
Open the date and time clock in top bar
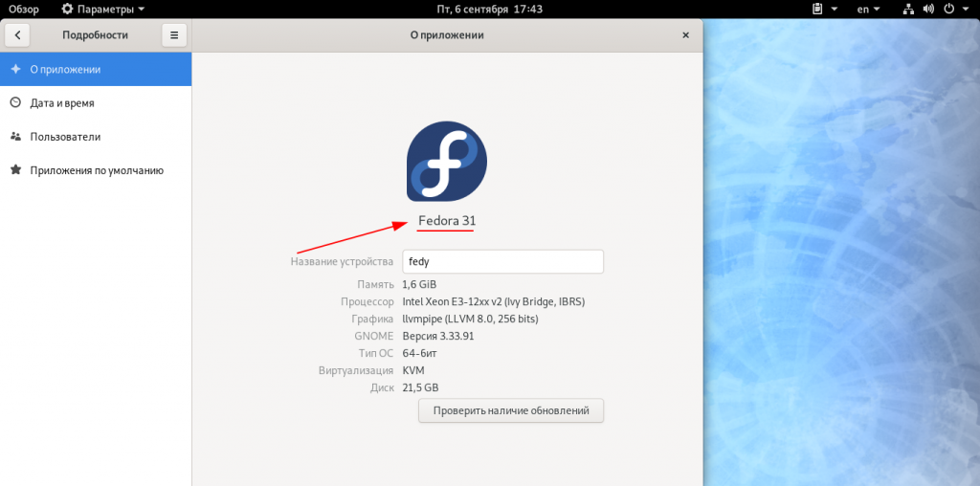pos(489,9)
